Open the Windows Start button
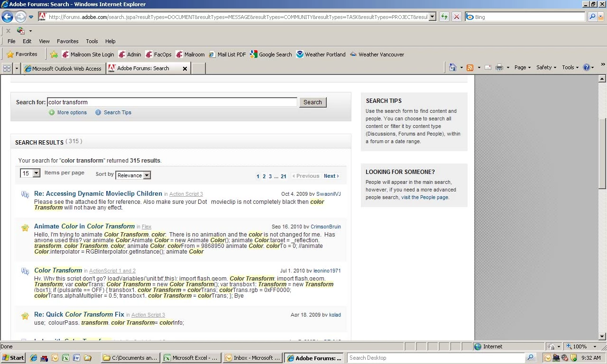 click(x=13, y=358)
